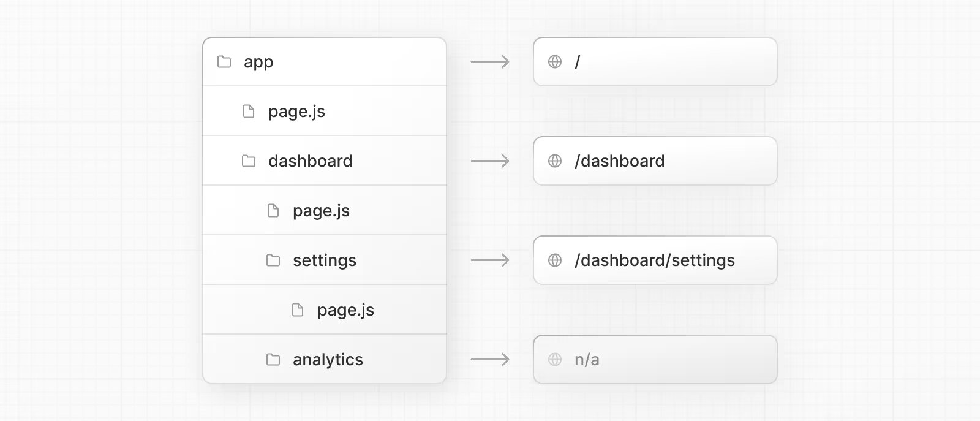This screenshot has width=980, height=421.
Task: Click file icon of page.js under dashboard
Action: pos(273,211)
